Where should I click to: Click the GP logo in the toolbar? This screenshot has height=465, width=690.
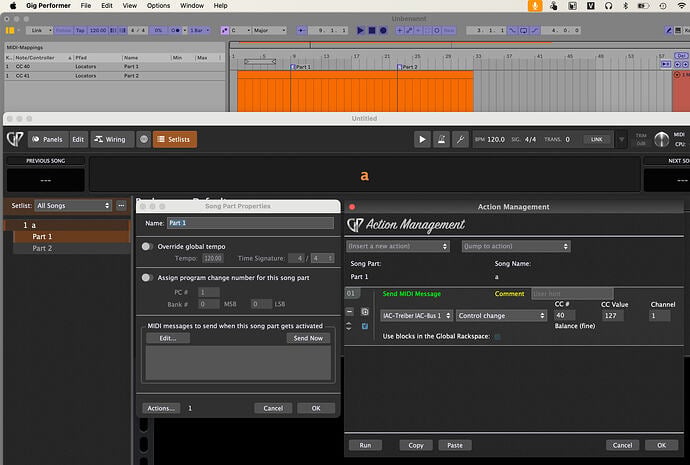click(x=15, y=139)
